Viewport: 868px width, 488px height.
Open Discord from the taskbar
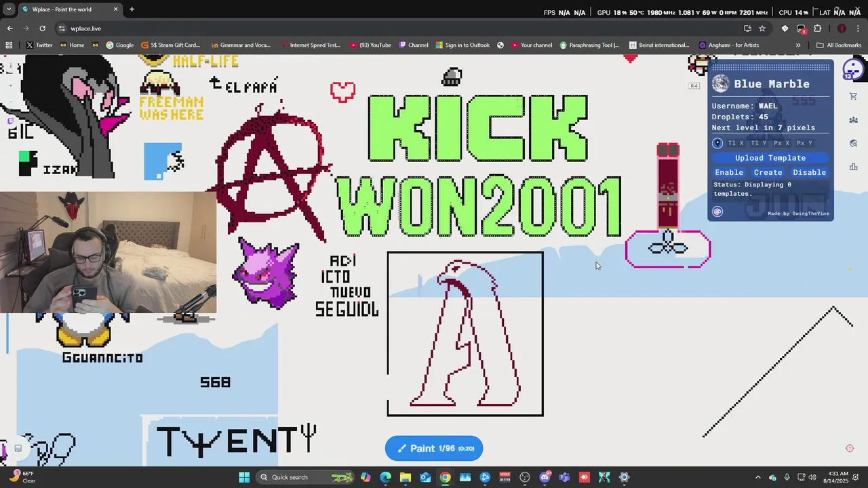(x=545, y=477)
